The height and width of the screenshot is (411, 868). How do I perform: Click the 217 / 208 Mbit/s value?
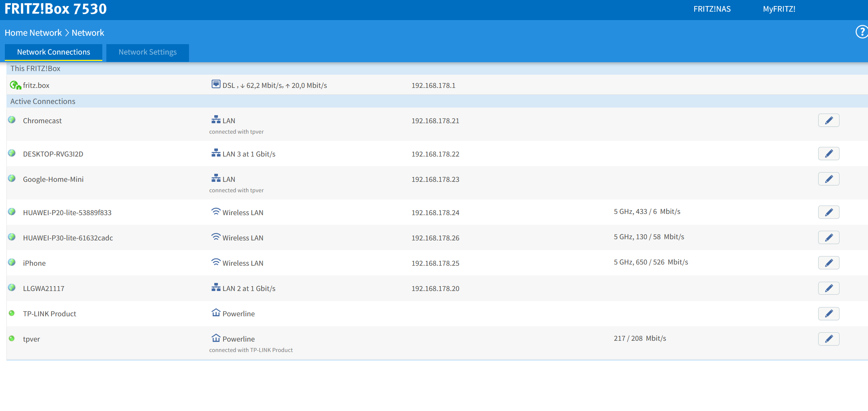point(640,338)
